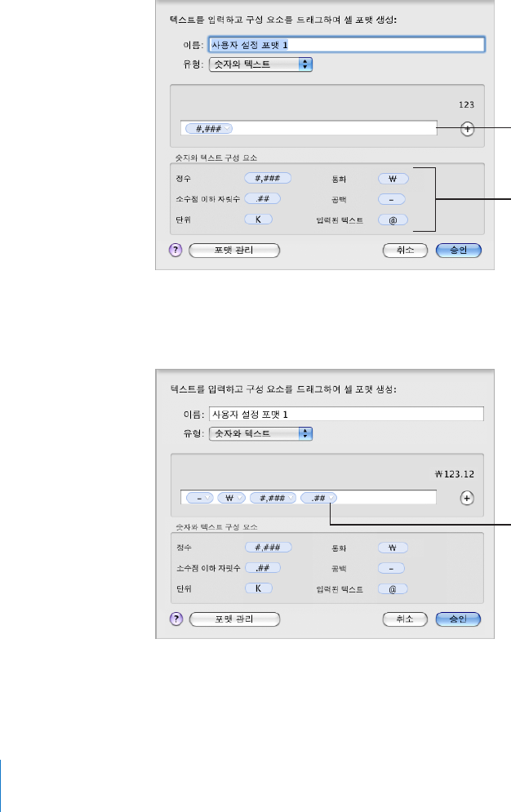Click 포맷 관리 in the 123 preview dialog
511x812 pixels.
tap(234, 251)
